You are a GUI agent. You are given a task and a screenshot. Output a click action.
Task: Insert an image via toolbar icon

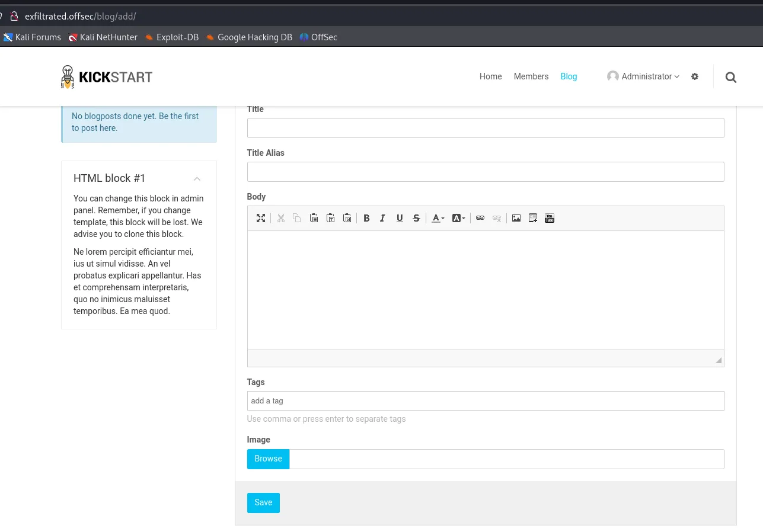point(516,218)
